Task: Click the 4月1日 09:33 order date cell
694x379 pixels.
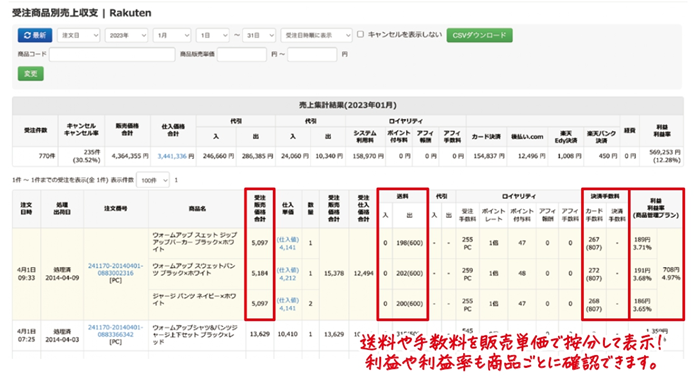Action: point(27,274)
